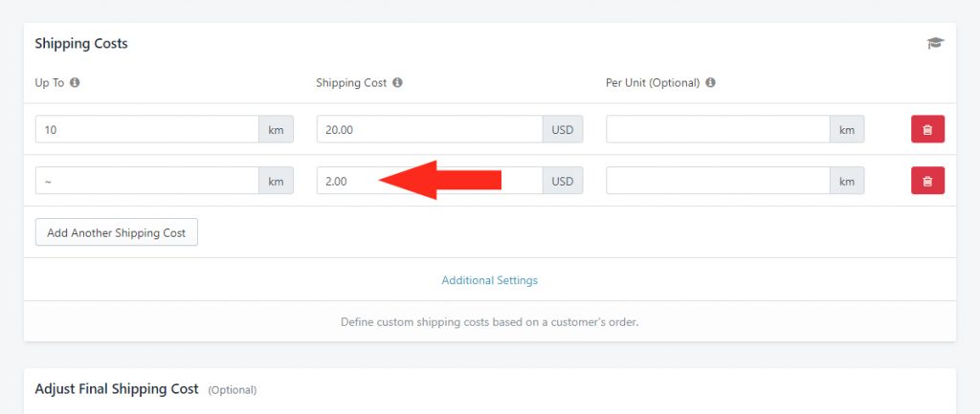Click the USD label in first row

coord(563,129)
